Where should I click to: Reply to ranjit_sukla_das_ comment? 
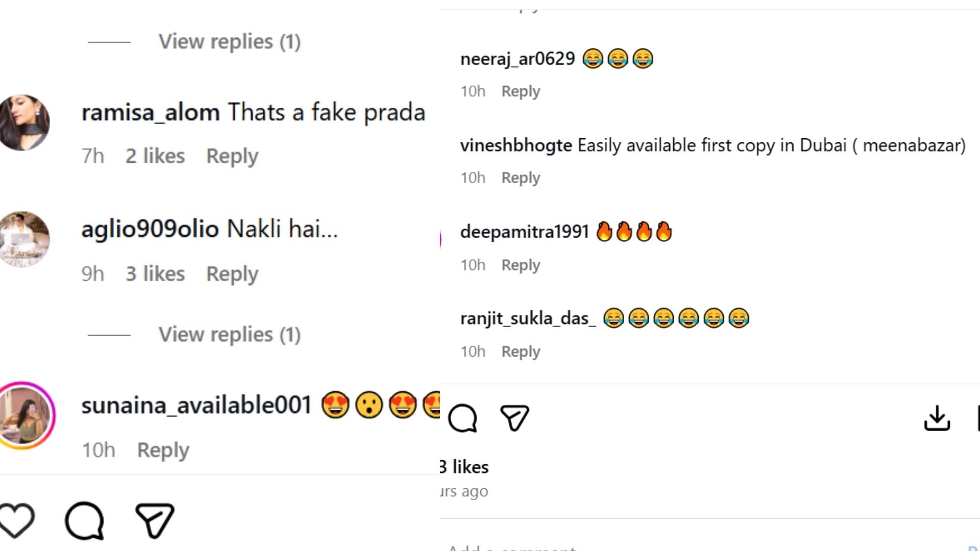[521, 352]
